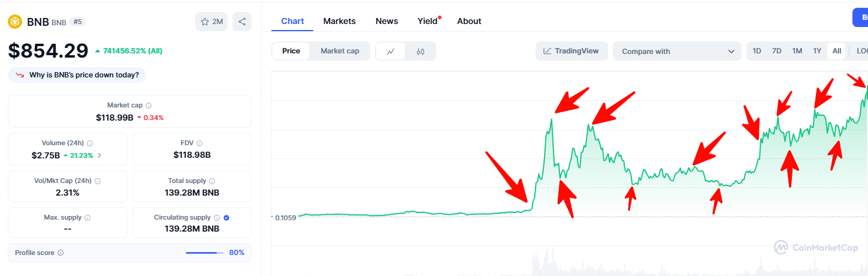Click the share icon button
The width and height of the screenshot is (868, 276).
242,22
